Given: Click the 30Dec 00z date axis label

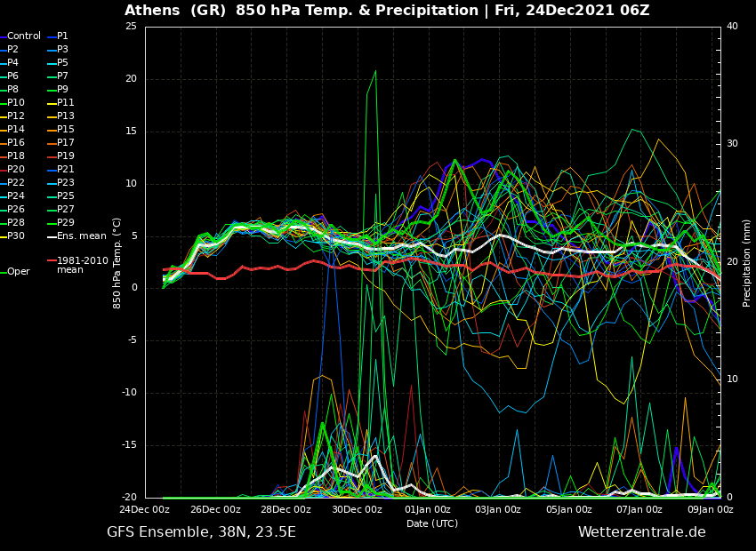Looking at the screenshot, I should 357,510.
